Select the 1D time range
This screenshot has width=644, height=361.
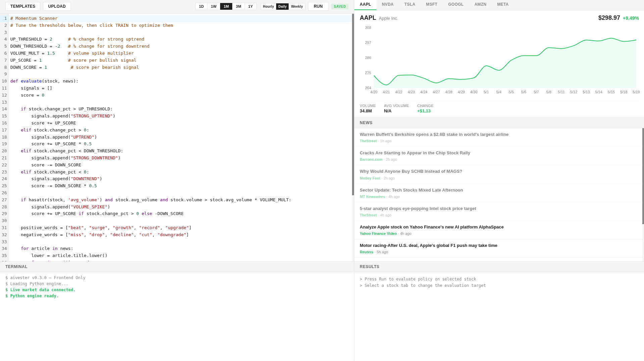[201, 6]
